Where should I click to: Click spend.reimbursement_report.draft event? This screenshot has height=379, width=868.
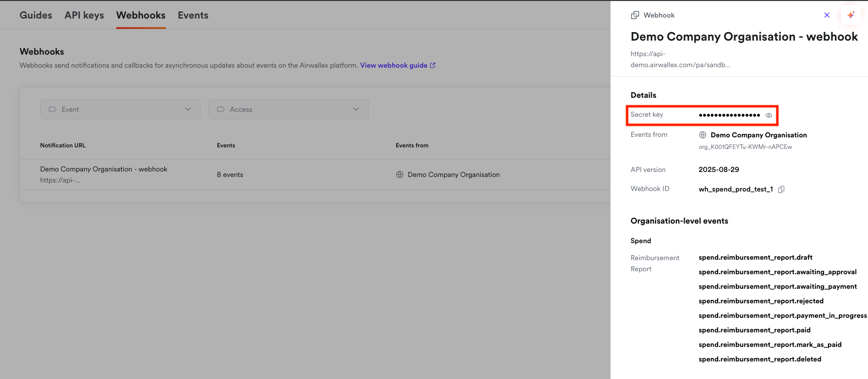click(755, 257)
